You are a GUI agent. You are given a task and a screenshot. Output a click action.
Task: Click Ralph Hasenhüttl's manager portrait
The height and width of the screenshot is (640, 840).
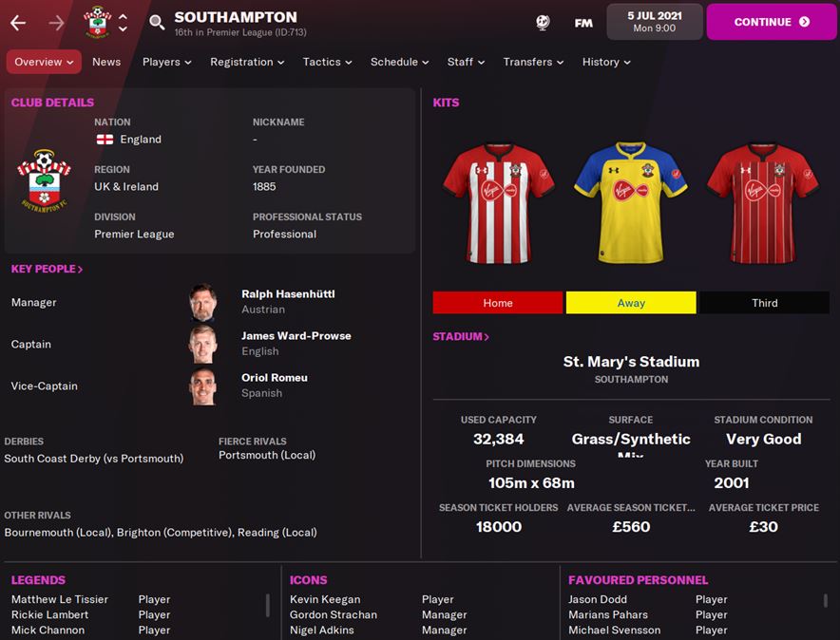[203, 302]
